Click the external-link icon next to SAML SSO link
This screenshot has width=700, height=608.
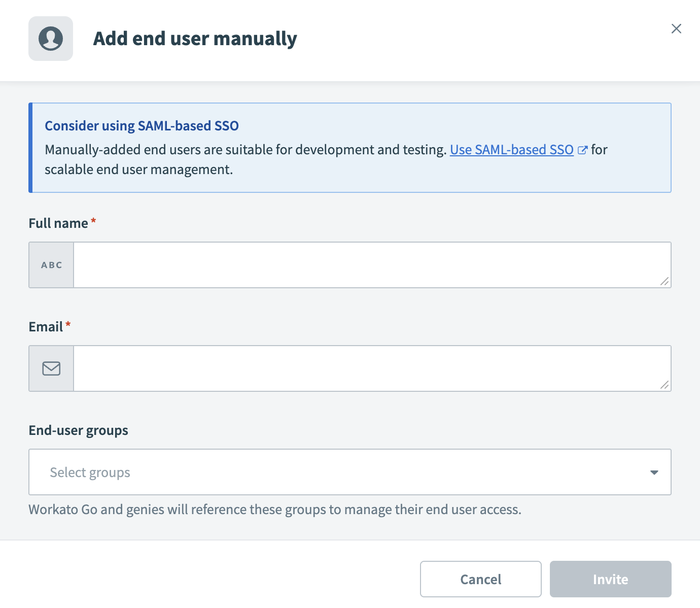(x=582, y=150)
